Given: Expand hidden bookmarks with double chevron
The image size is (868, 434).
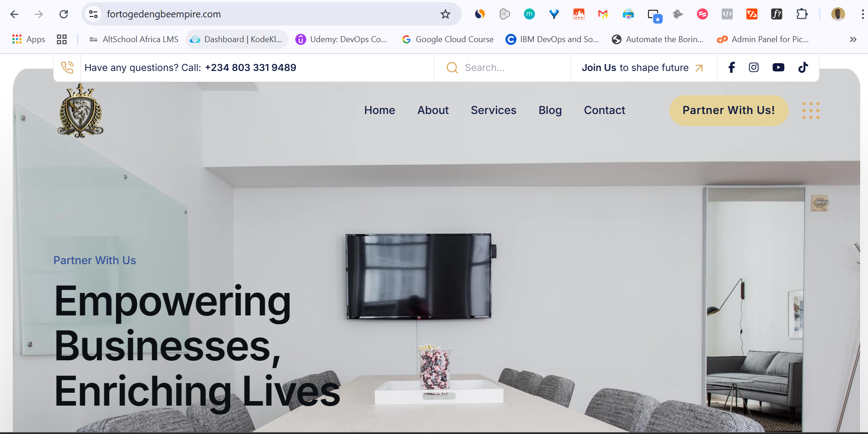Looking at the screenshot, I should pos(853,39).
